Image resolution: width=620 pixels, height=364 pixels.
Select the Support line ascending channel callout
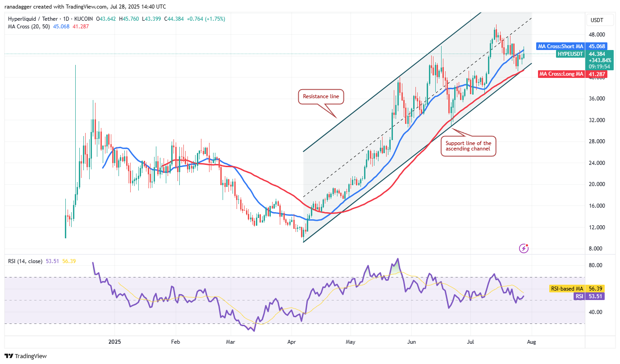click(469, 146)
